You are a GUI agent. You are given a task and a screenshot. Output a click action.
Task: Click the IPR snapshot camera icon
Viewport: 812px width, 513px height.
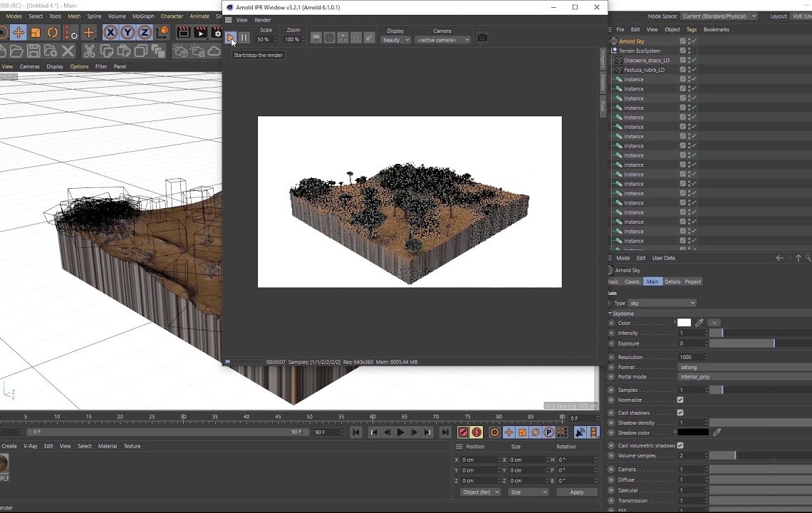coord(482,38)
